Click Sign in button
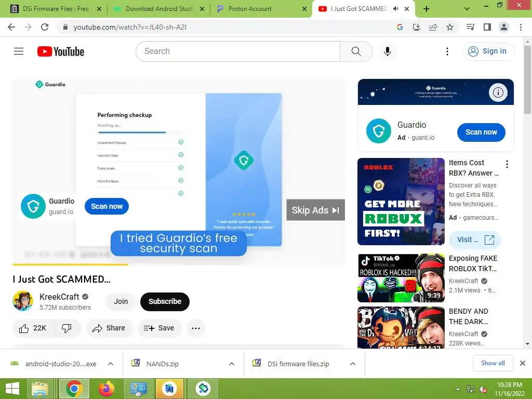Screen dimensions: 532x399 (488, 51)
